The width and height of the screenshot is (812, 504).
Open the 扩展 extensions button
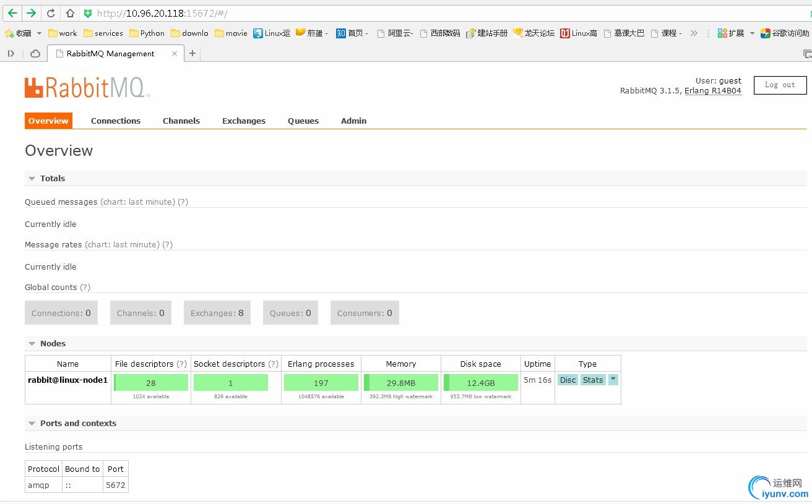pyautogui.click(x=731, y=33)
